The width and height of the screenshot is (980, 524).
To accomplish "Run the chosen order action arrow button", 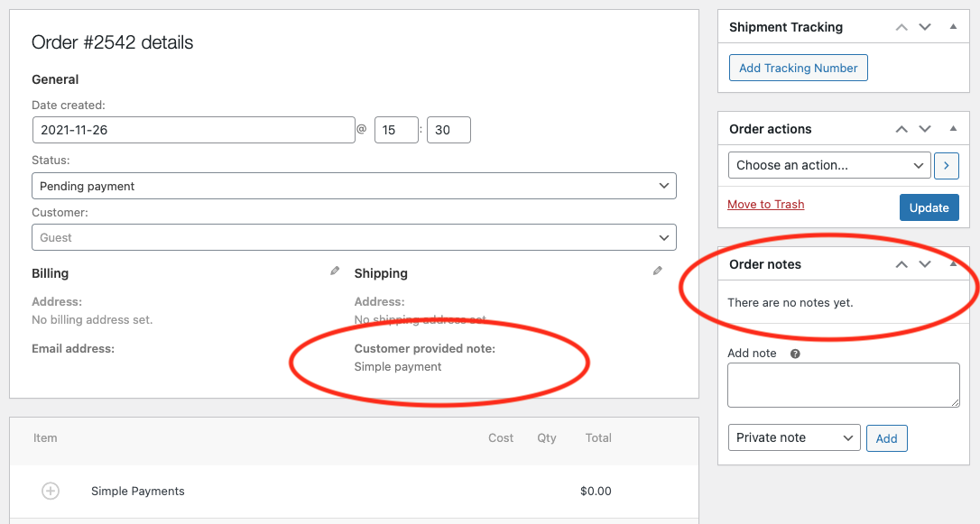I will click(x=947, y=166).
